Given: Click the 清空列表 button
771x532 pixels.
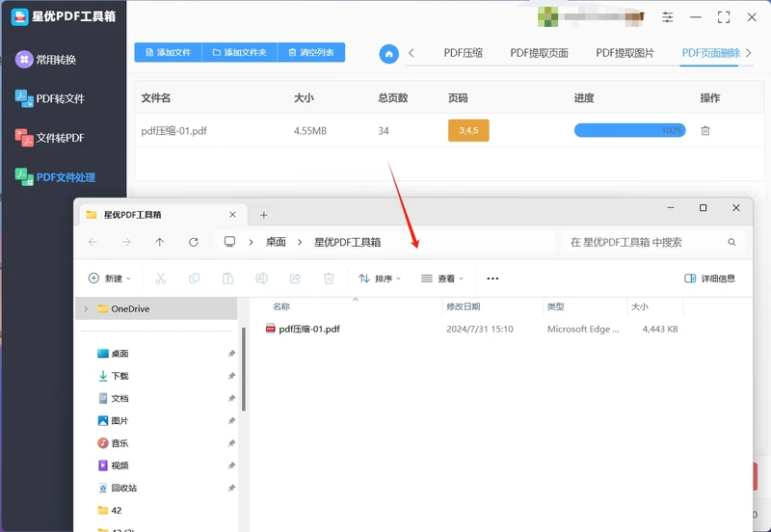Looking at the screenshot, I should (311, 52).
